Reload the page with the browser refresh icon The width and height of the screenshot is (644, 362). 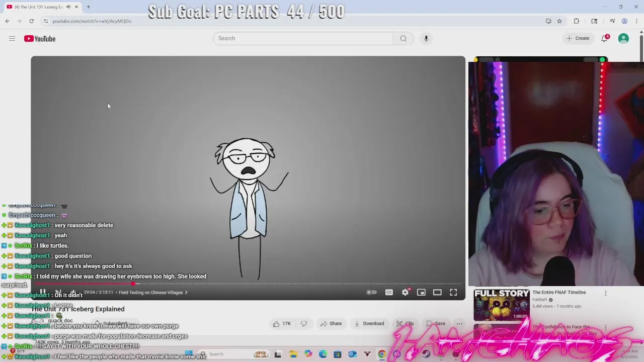pos(31,21)
